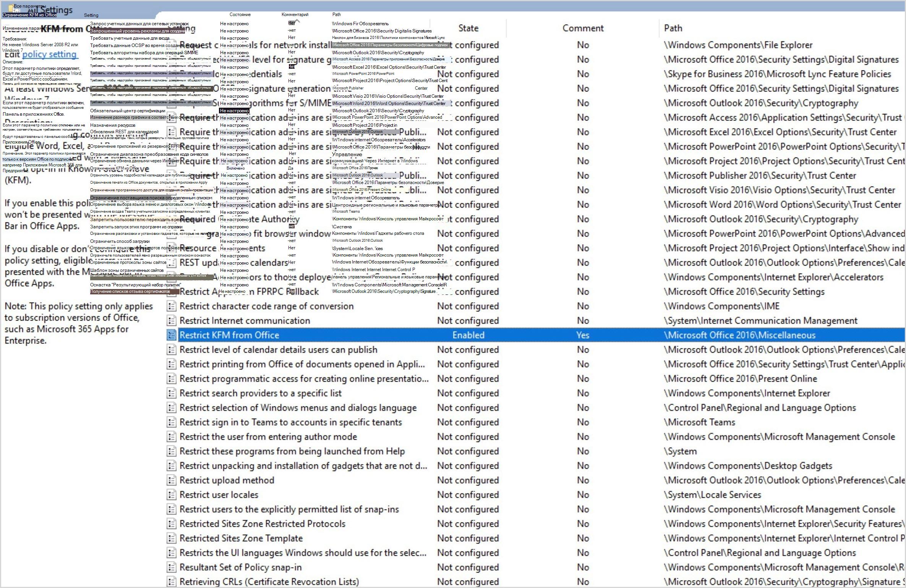Image resolution: width=906 pixels, height=588 pixels.
Task: Click icon beside Restrict unpacking and installation of gadgets
Action: coord(172,466)
